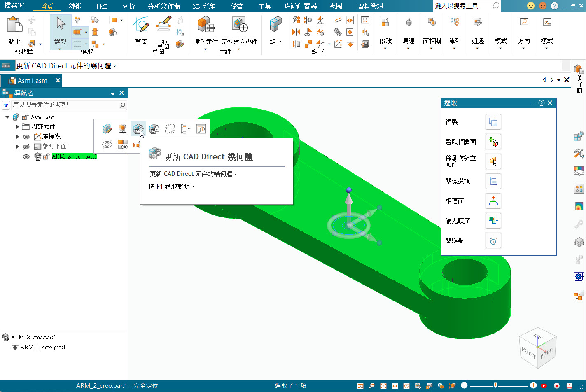This screenshot has width=586, height=392.
Task: Toggle visibility eye of ARM_2_creo.par:1
Action: 26,156
